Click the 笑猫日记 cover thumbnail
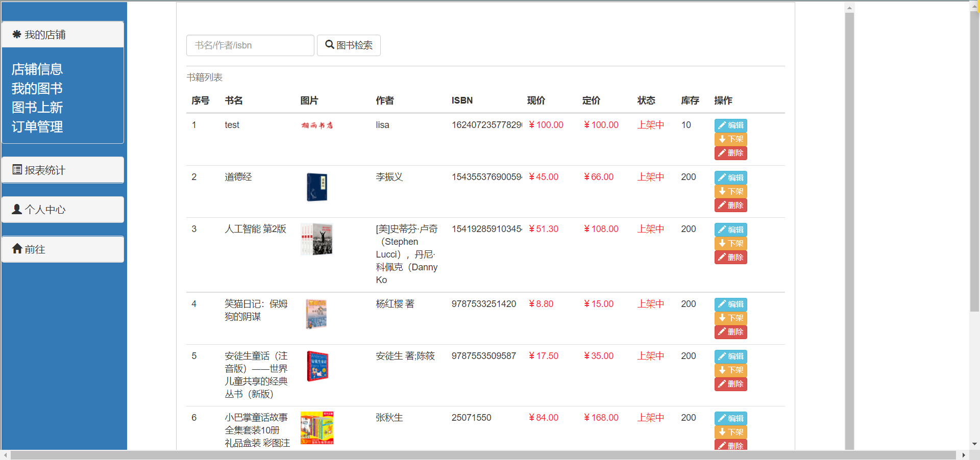Viewport: 980px width, 460px height. click(316, 314)
